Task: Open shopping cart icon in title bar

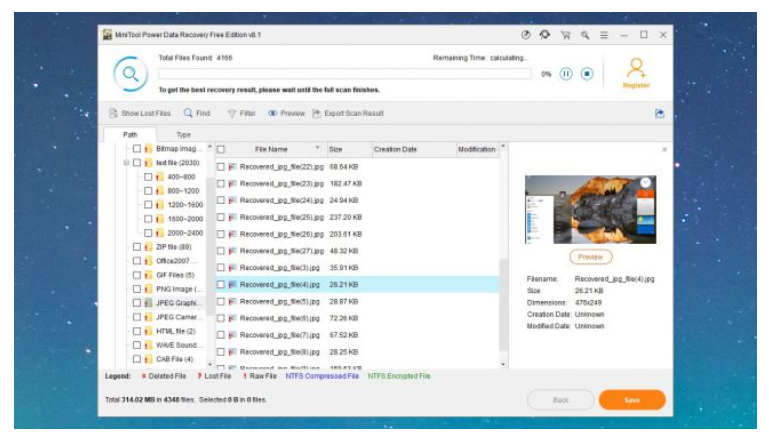Action: pos(565,34)
